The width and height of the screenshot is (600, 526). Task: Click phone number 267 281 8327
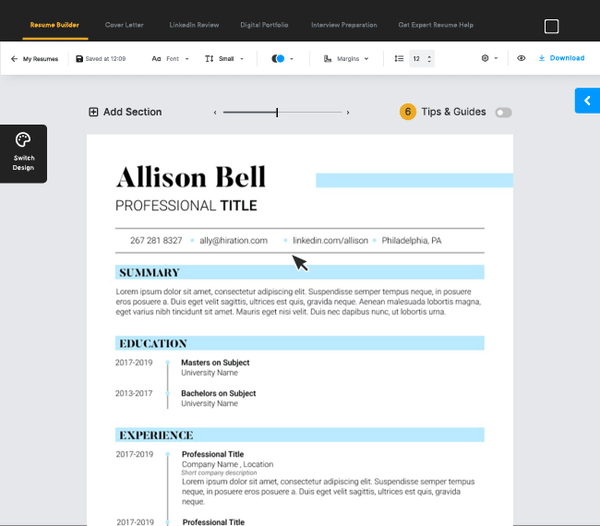pos(156,241)
